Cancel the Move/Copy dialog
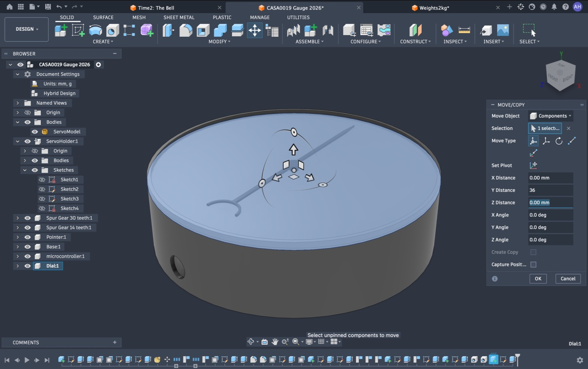This screenshot has height=369, width=588. click(568, 279)
